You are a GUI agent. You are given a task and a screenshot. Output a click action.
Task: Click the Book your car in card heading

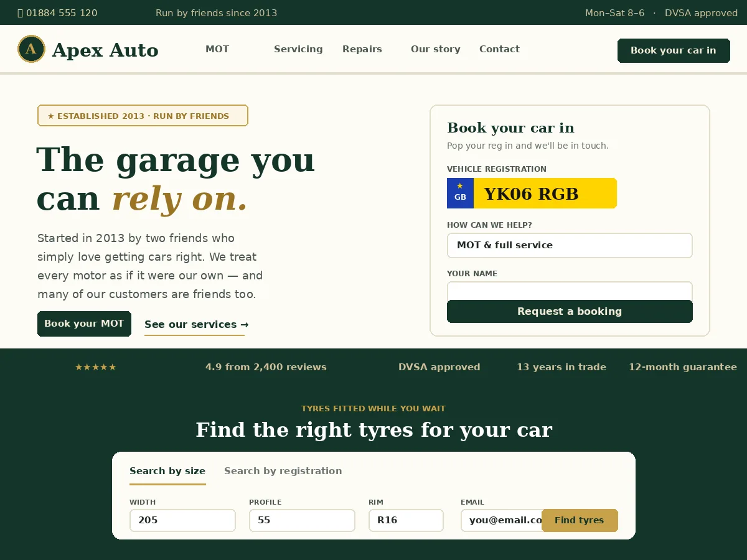point(510,128)
